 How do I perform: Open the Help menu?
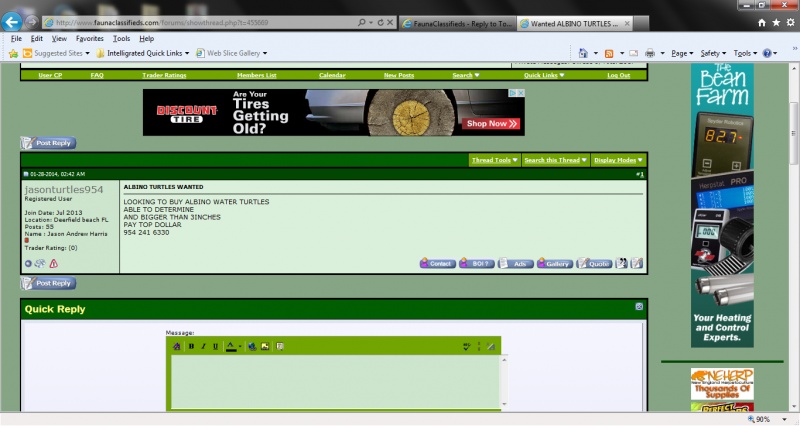[x=146, y=38]
